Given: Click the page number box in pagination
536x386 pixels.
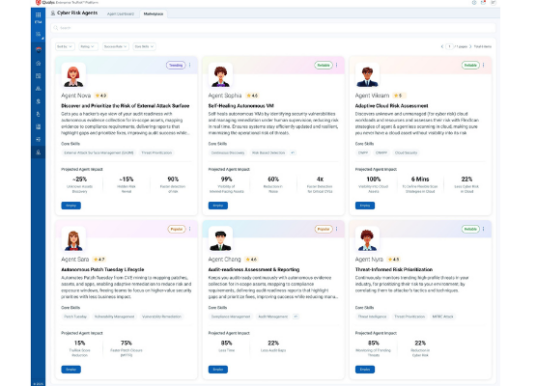Looking at the screenshot, I should 450,46.
